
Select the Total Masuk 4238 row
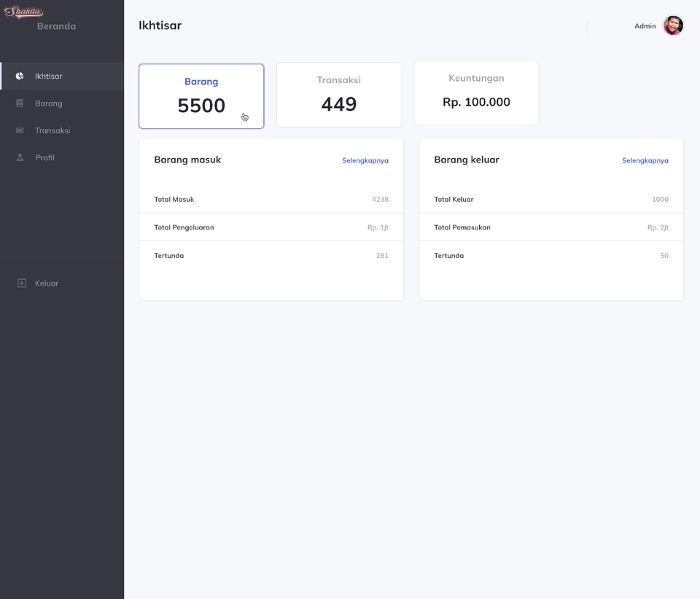click(271, 199)
